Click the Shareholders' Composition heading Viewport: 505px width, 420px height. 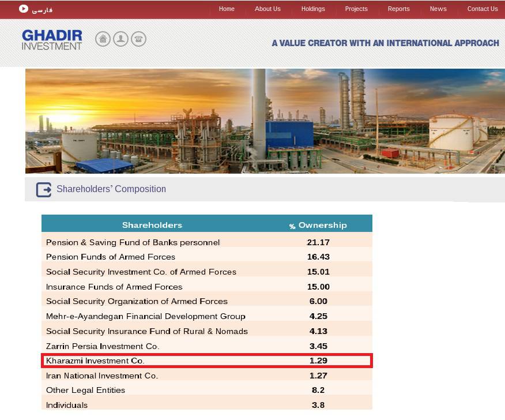click(x=111, y=189)
